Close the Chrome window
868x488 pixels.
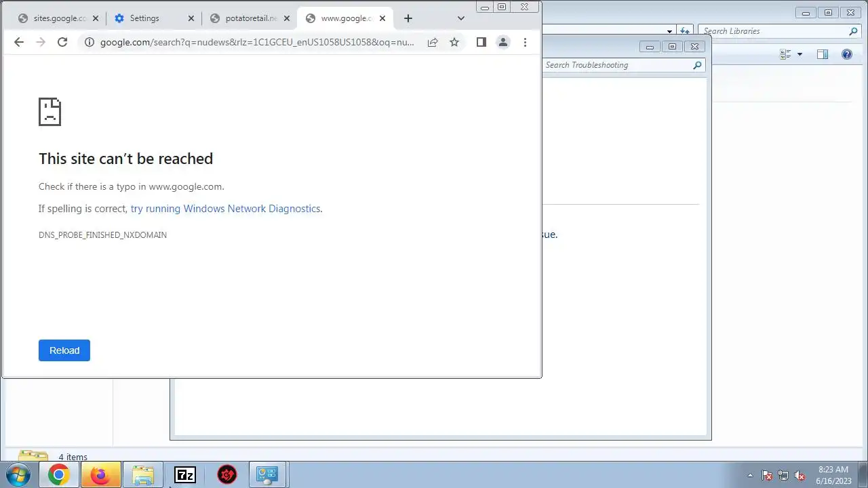[x=525, y=7]
